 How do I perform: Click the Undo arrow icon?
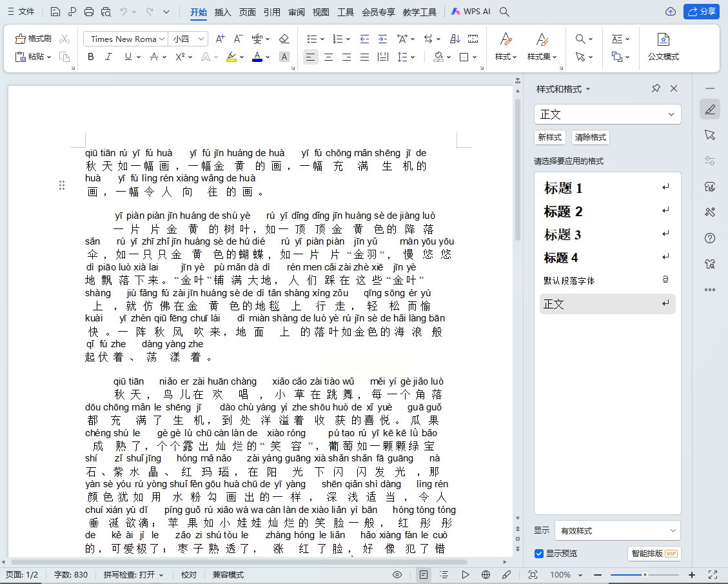pyautogui.click(x=124, y=12)
